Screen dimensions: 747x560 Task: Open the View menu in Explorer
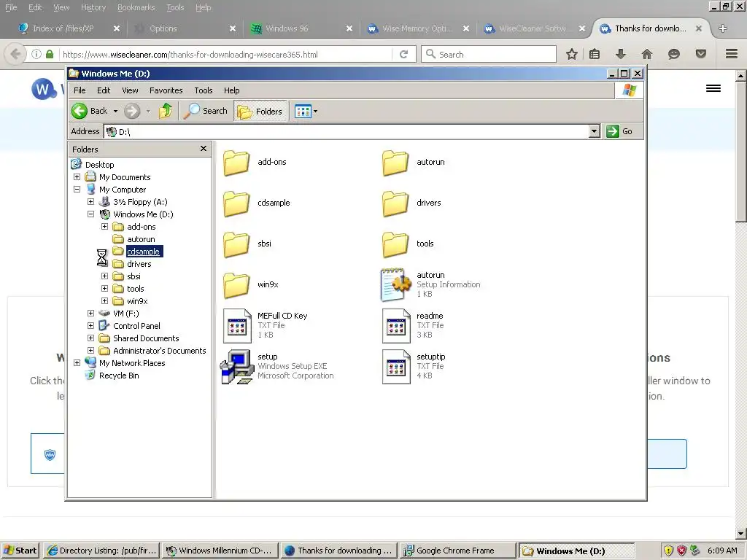point(130,90)
